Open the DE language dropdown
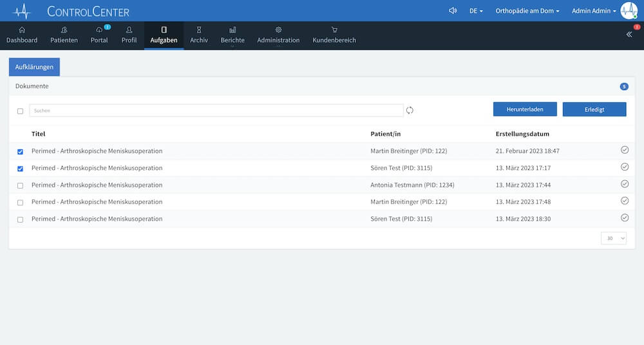This screenshot has height=345, width=644. [476, 11]
